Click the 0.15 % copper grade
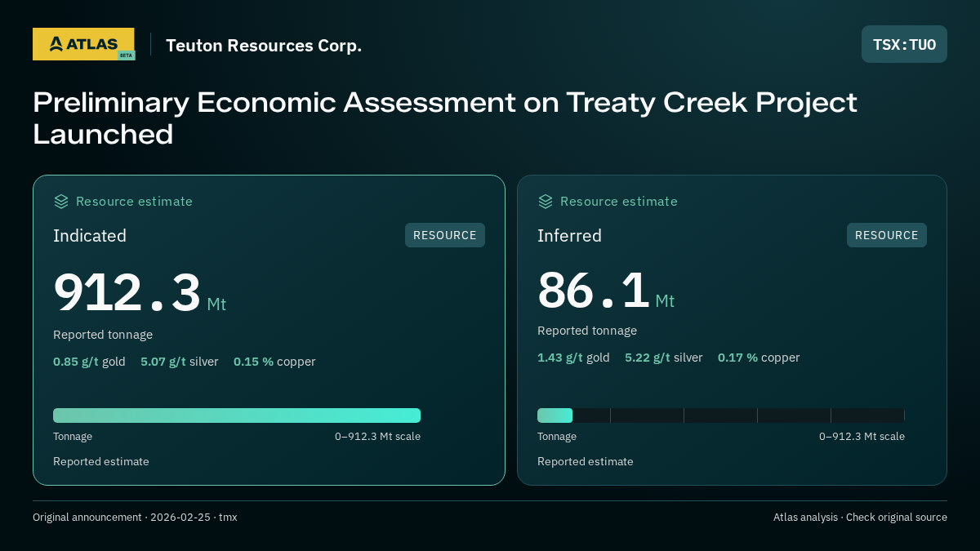This screenshot has height=551, width=980. coord(274,362)
